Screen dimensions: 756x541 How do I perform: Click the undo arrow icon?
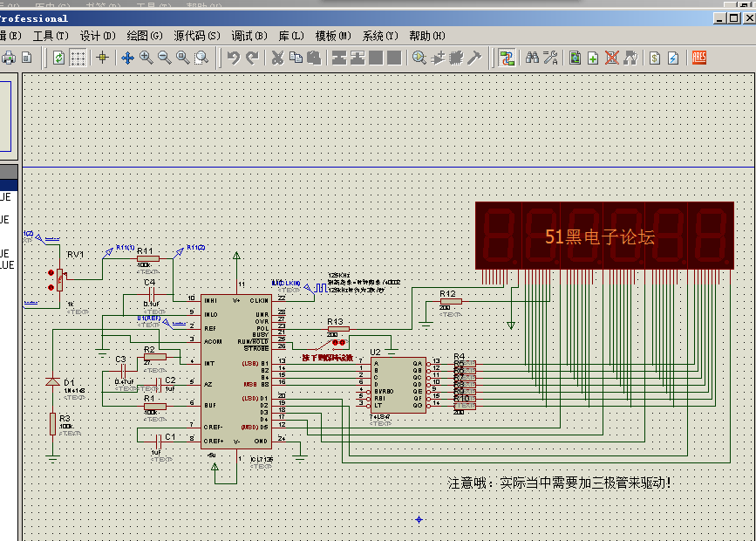click(234, 58)
